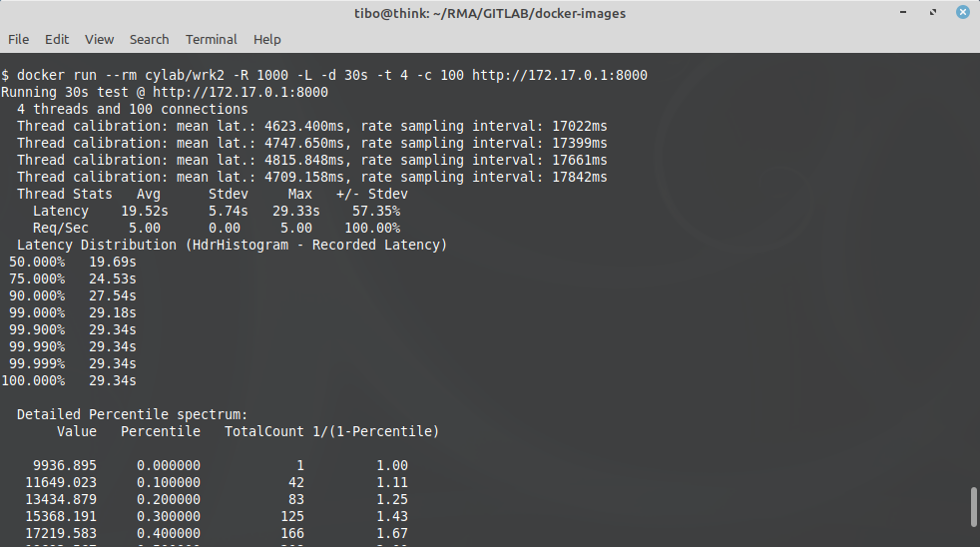Click the Detailed Percentile spectrum heading
The width and height of the screenshot is (980, 547).
132,414
